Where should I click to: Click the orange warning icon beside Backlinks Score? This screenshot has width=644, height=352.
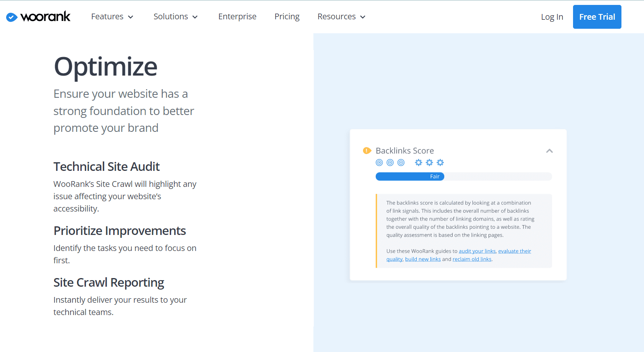367,151
